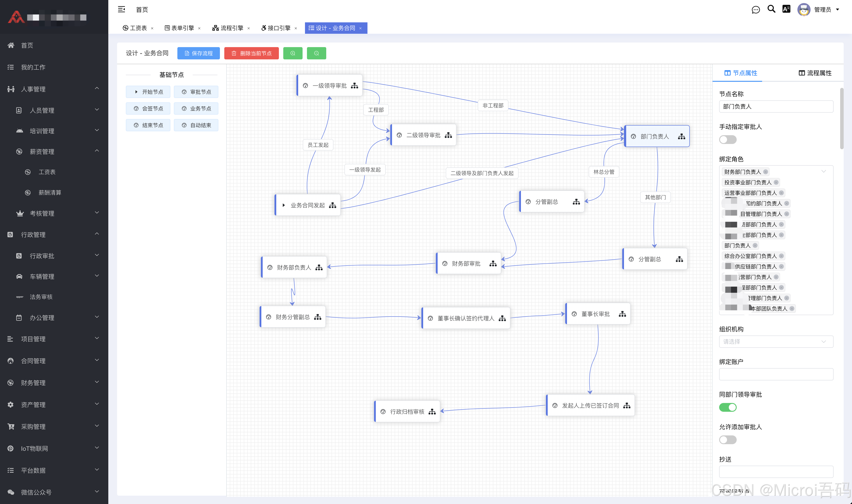This screenshot has height=504, width=852.
Task: Click the org-chart icon on 一级领导审批 node
Action: coord(355,86)
